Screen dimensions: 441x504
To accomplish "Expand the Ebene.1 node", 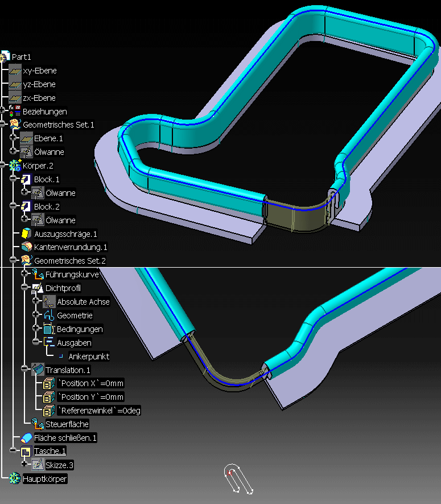I will (13, 137).
